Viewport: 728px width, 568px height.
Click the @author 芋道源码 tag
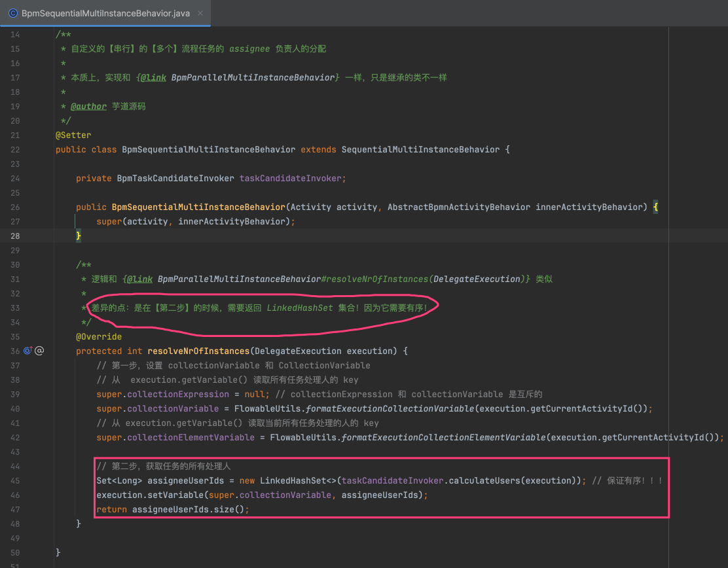[x=88, y=106]
